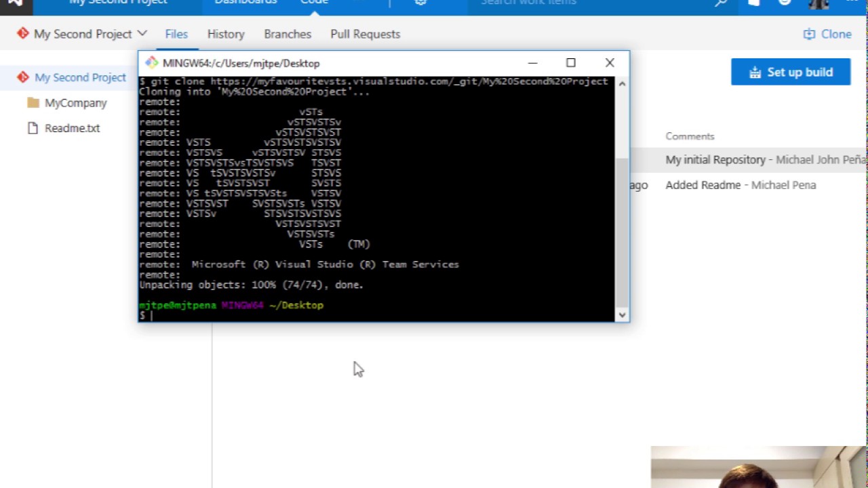This screenshot has height=488, width=868.
Task: Open the Readme.txt file
Action: pyautogui.click(x=72, y=128)
